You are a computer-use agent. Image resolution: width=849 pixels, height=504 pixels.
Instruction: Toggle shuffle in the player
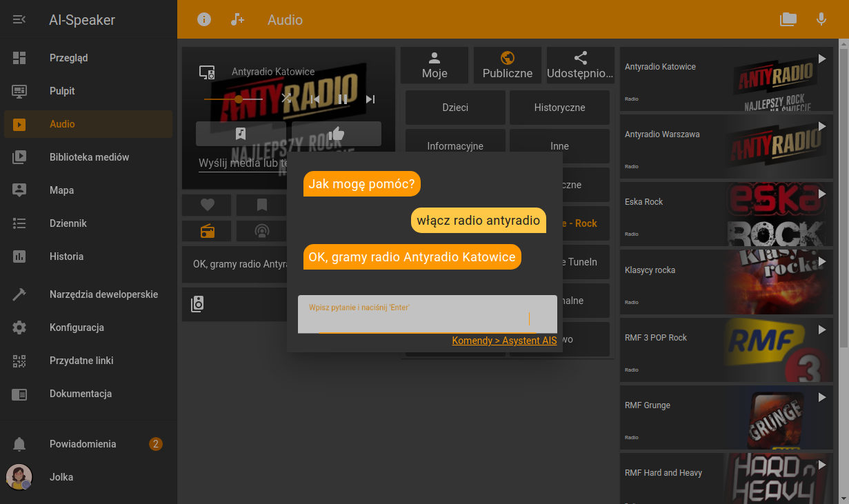click(286, 99)
